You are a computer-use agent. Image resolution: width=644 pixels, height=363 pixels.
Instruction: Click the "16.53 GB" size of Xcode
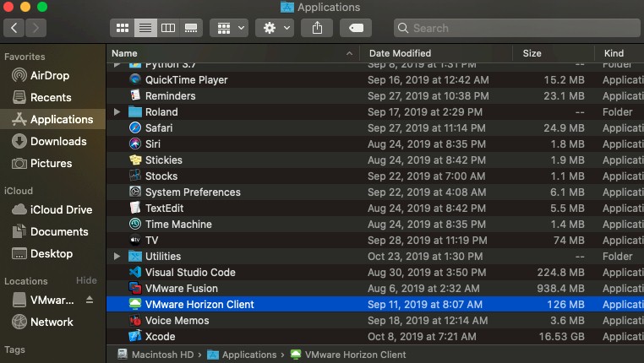coord(561,337)
